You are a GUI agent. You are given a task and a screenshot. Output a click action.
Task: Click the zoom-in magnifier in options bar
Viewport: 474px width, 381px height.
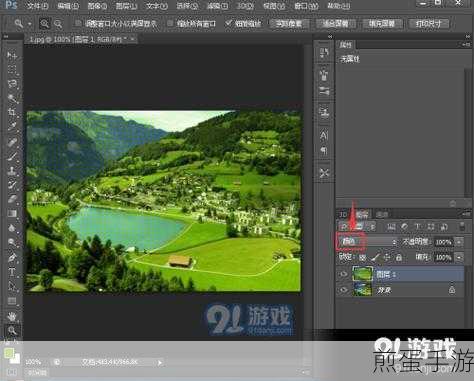(x=44, y=24)
